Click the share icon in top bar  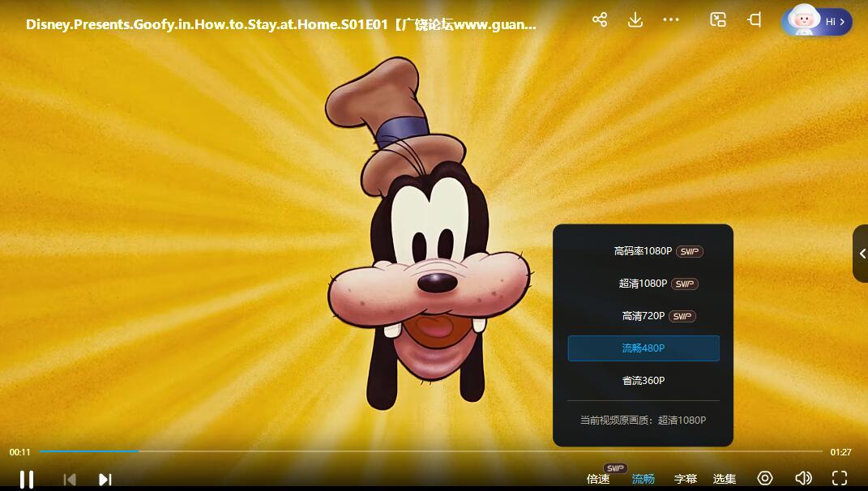point(600,20)
